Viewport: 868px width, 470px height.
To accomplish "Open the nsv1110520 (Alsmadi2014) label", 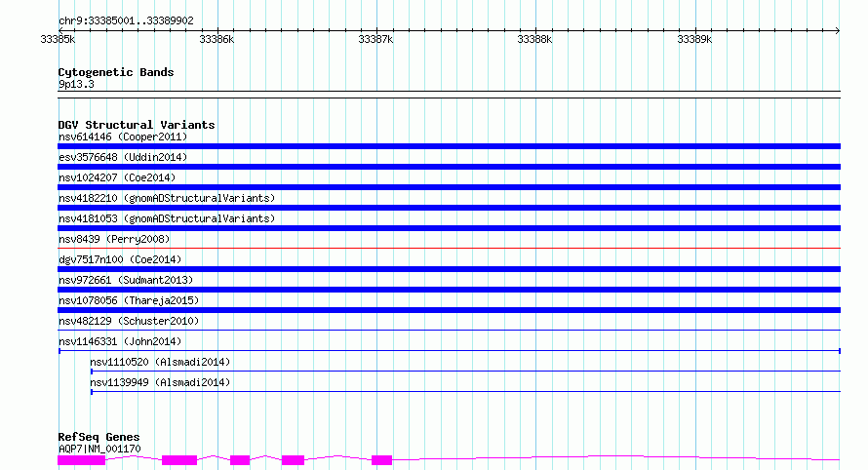I will point(160,362).
